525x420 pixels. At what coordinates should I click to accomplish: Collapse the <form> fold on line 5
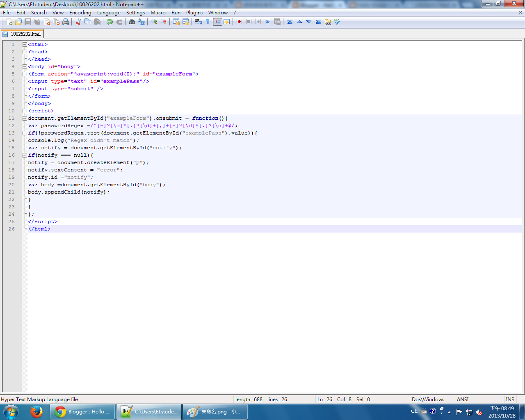click(x=25, y=74)
